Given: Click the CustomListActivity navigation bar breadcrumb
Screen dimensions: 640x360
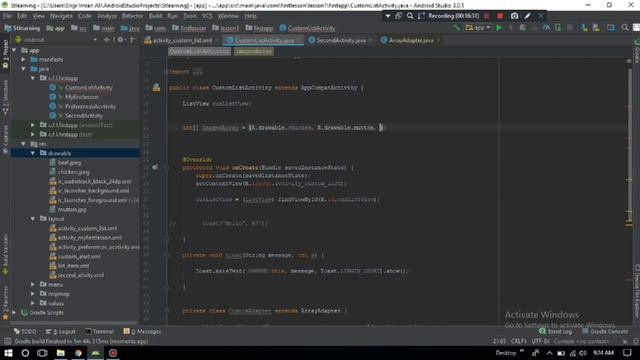Looking at the screenshot, I should [x=307, y=28].
